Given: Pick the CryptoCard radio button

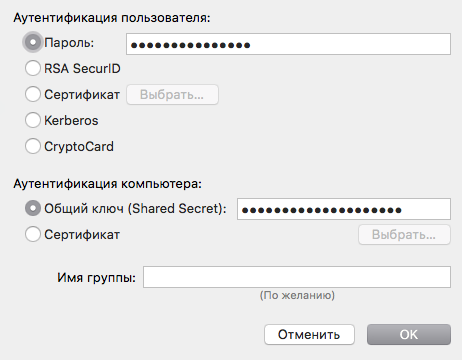Looking at the screenshot, I should [33, 146].
